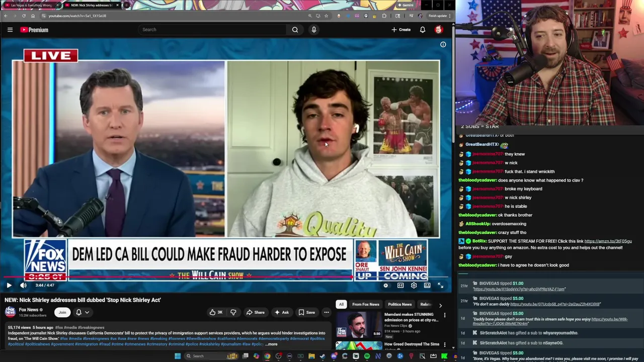Open Spotify from the taskbar
This screenshot has height=362, width=644.
tap(367, 356)
